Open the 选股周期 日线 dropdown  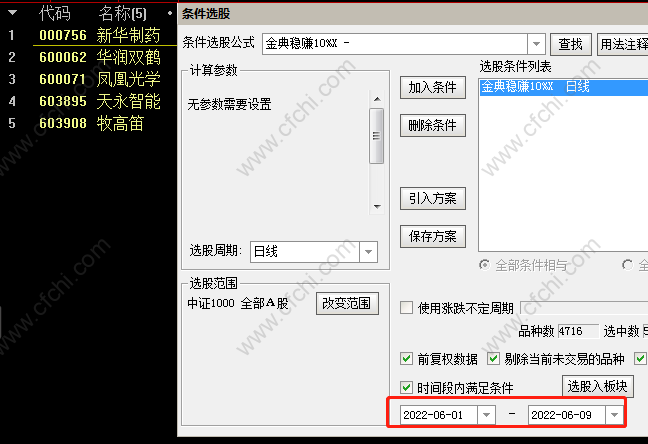coord(368,252)
